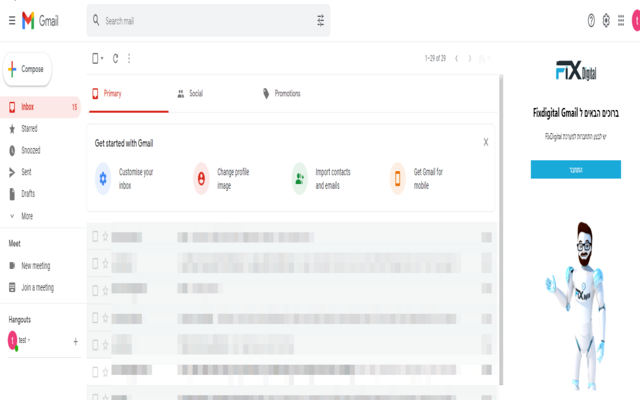Star the fourth email in the list
The image size is (640, 400).
[105, 318]
